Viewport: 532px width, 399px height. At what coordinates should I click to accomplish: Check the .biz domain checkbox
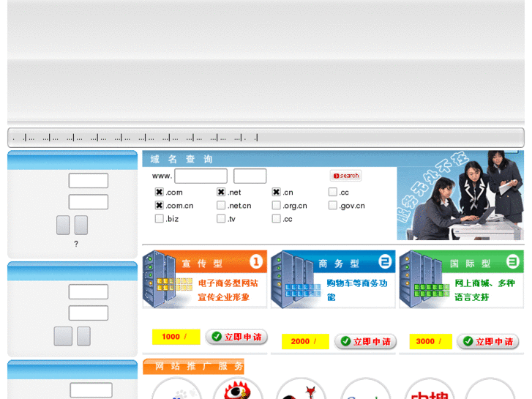point(159,218)
